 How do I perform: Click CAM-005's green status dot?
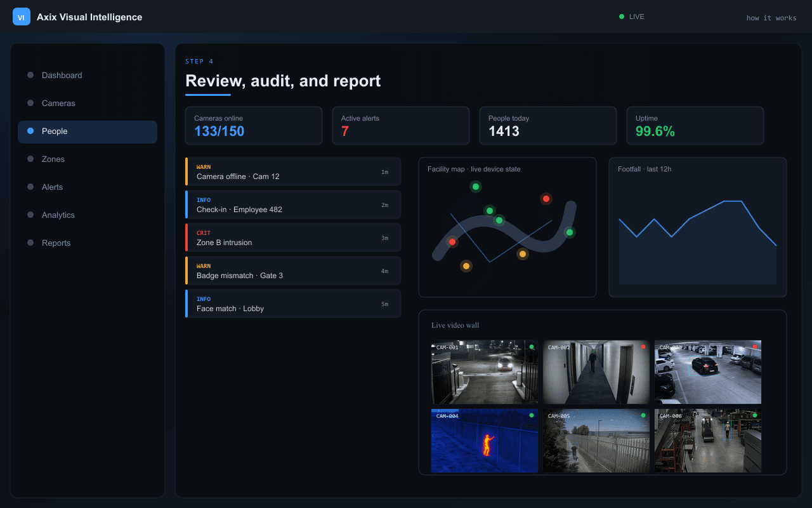click(643, 415)
